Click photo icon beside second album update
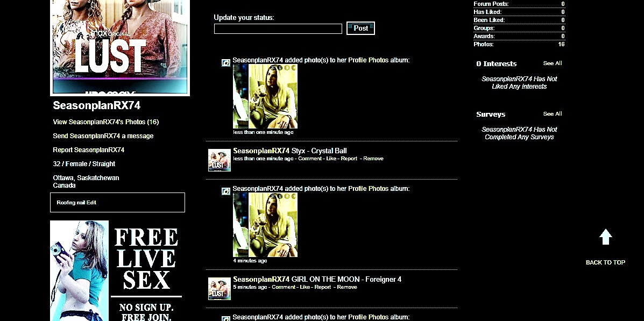This screenshot has width=644, height=321. click(226, 191)
